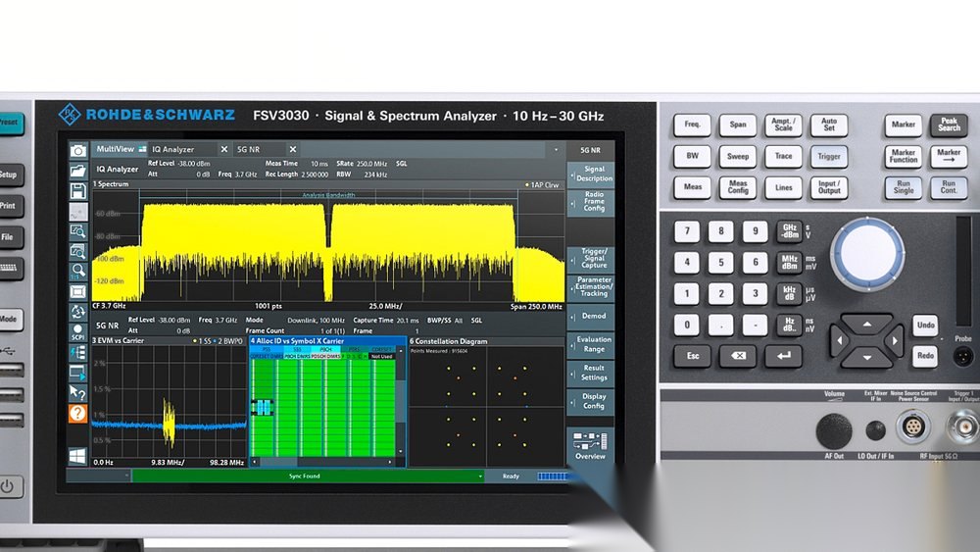Activate context help pointer icon
This screenshot has height=552, width=980.
[78, 392]
